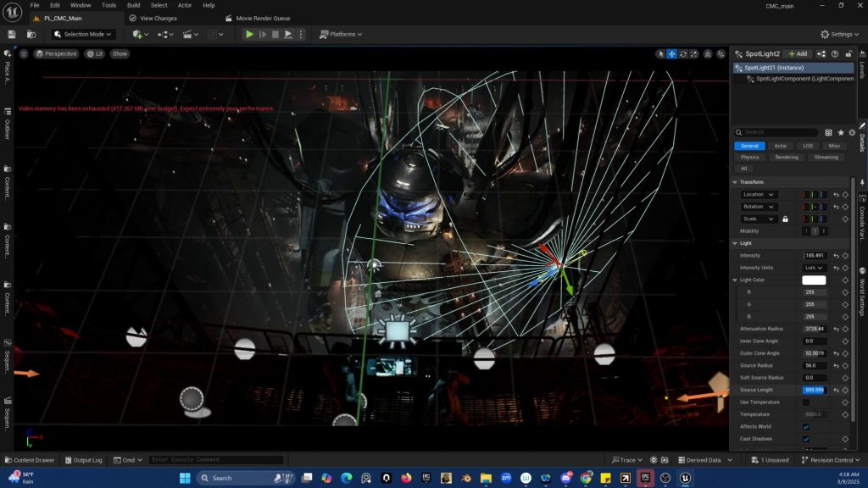Open Light Color white swatch picker
Image resolution: width=868 pixels, height=488 pixels.
tap(814, 280)
